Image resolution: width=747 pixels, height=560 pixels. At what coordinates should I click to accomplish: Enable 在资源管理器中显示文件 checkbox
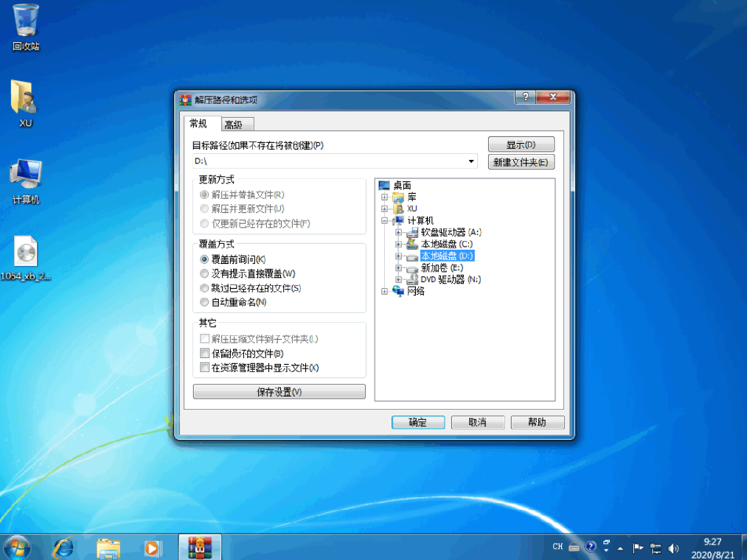pos(204,367)
